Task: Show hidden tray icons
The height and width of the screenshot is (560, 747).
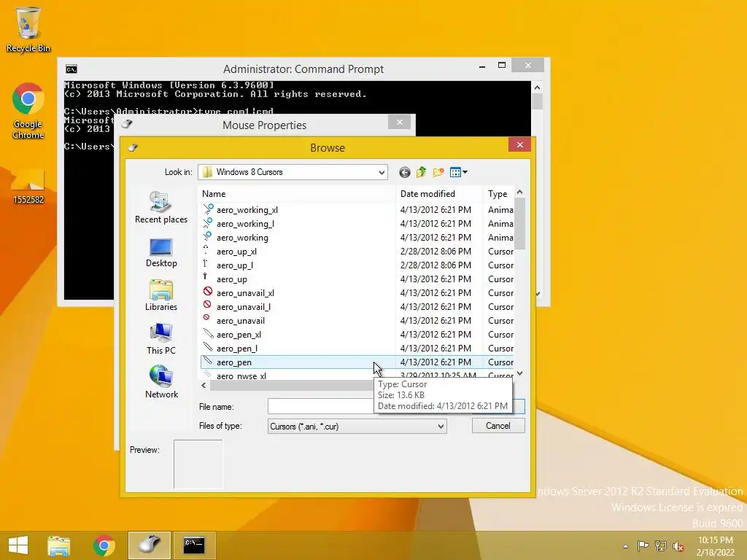Action: coord(625,546)
